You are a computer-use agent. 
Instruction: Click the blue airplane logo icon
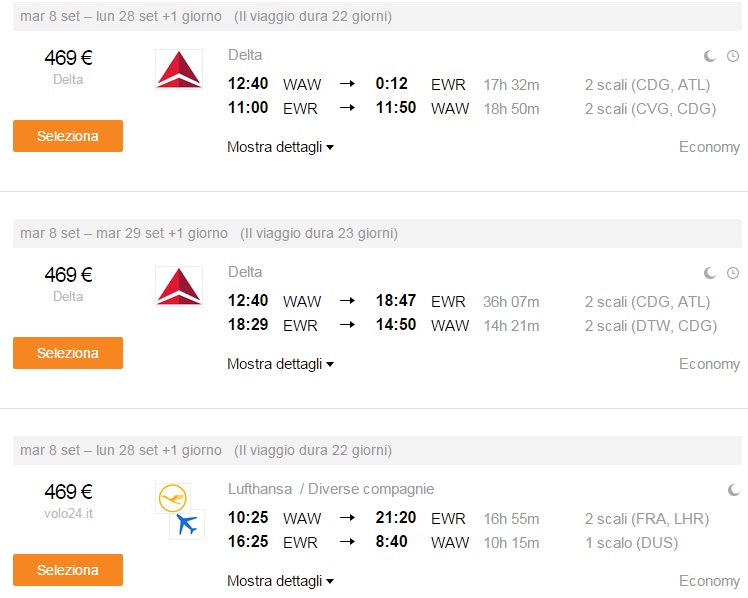pos(187,524)
